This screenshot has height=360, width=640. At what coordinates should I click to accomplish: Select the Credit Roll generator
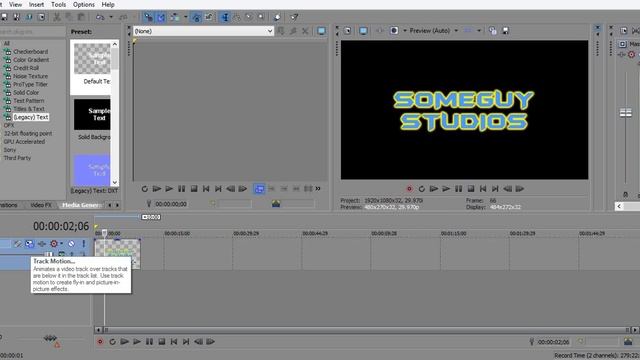[26, 68]
